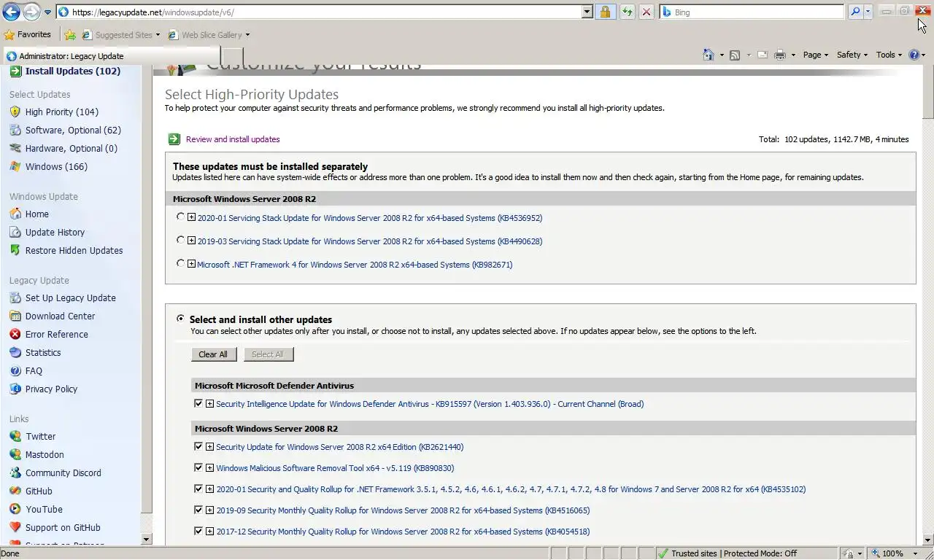Click the browser Back arrow button
934x560 pixels.
[x=11, y=12]
